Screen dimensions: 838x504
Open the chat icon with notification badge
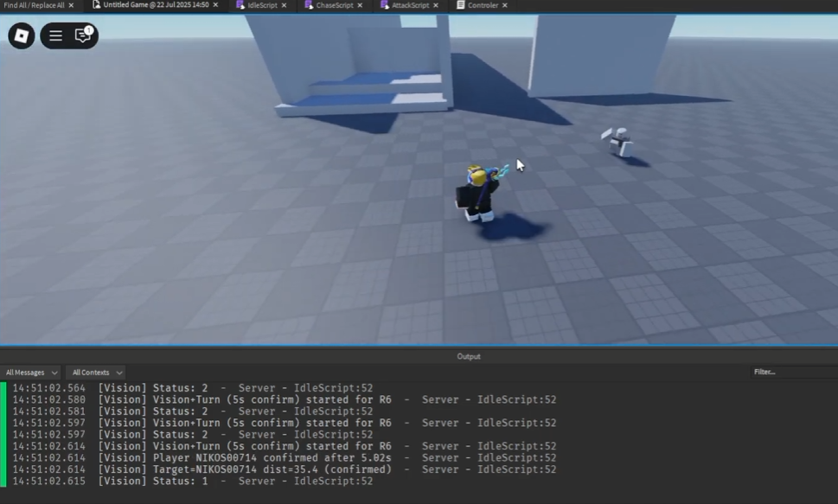tap(83, 35)
